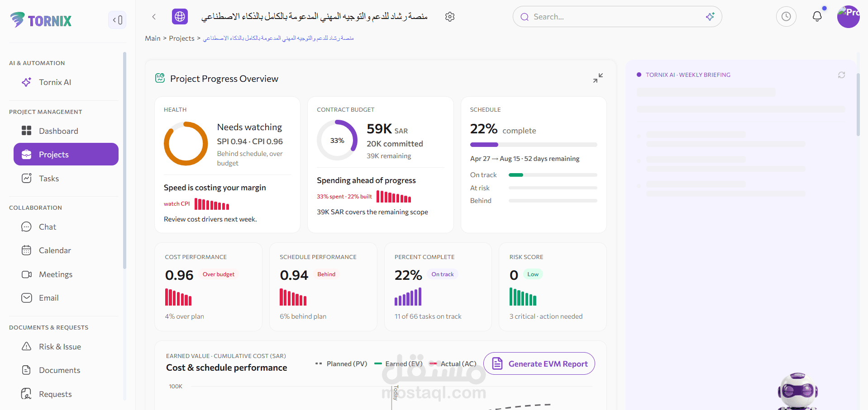Screen dimensions: 868x410
Task: Open Requests in sidebar
Action: [66, 394]
